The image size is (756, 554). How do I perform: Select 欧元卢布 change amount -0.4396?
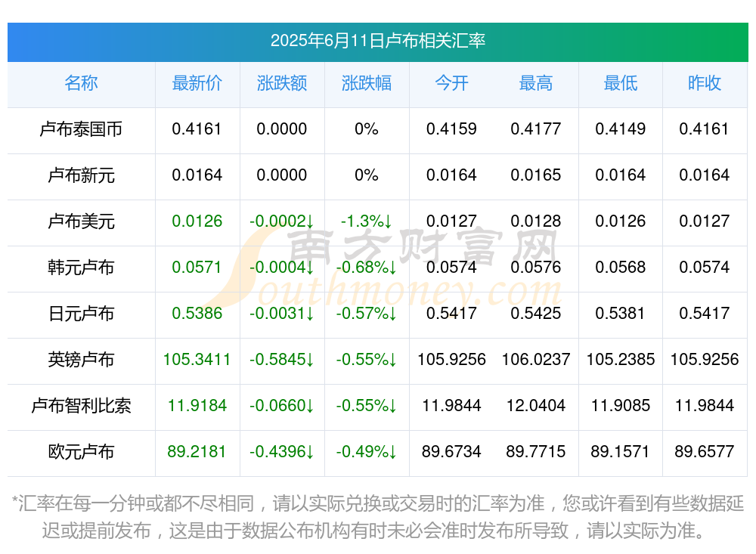click(x=281, y=451)
